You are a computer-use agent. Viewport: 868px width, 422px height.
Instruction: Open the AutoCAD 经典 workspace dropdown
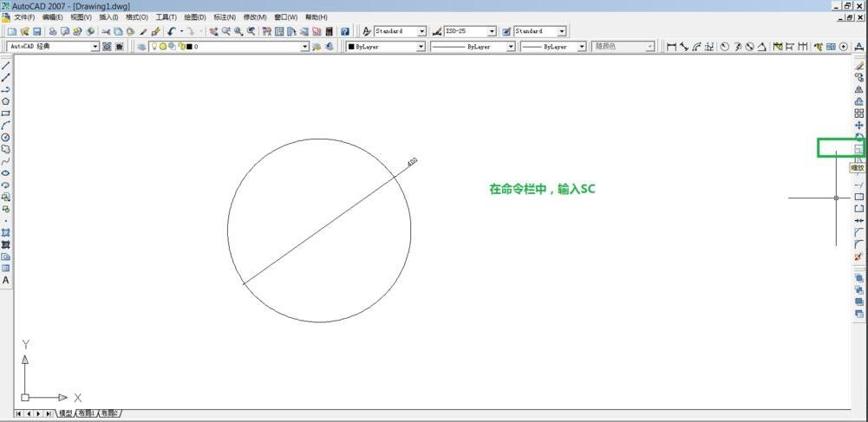(95, 47)
